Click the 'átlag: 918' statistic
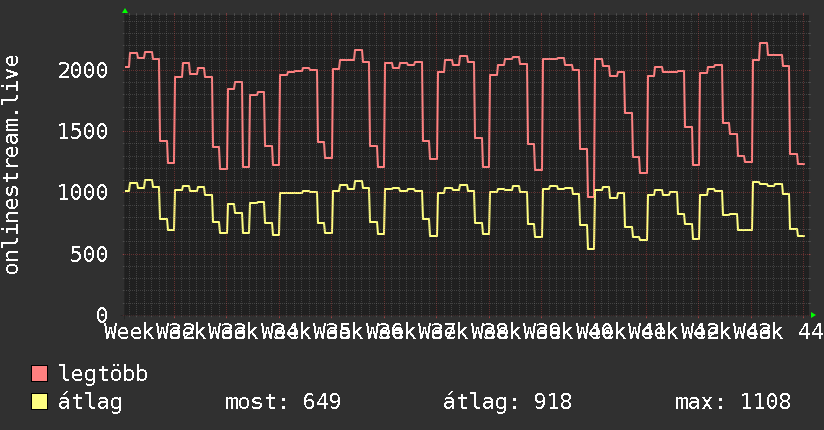Image resolution: width=824 pixels, height=430 pixels. click(x=507, y=402)
